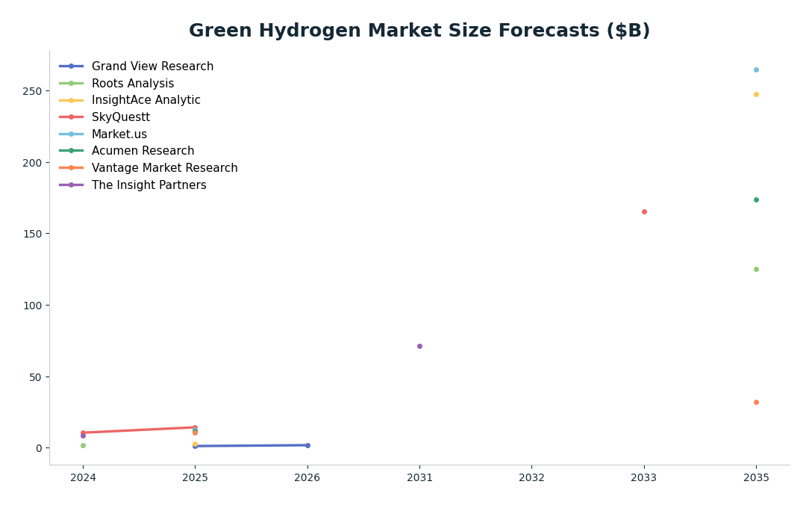Click the 2032 x-axis label
The height and width of the screenshot is (505, 812).
[532, 477]
